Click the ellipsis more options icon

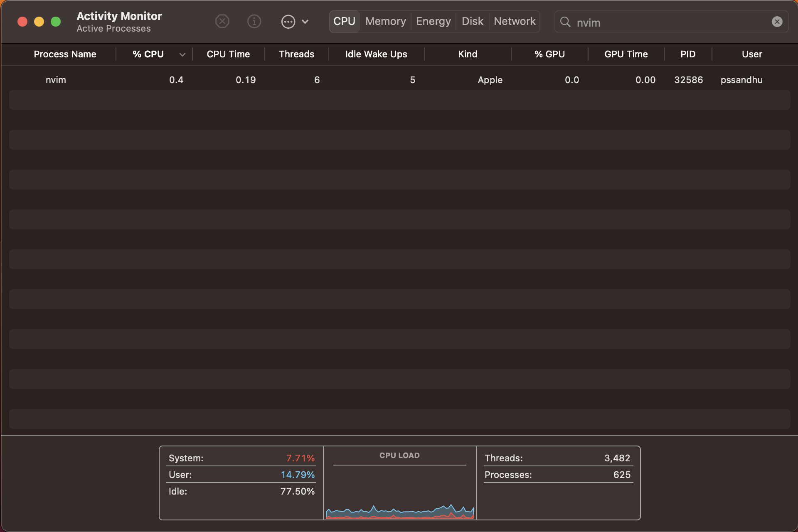tap(288, 22)
